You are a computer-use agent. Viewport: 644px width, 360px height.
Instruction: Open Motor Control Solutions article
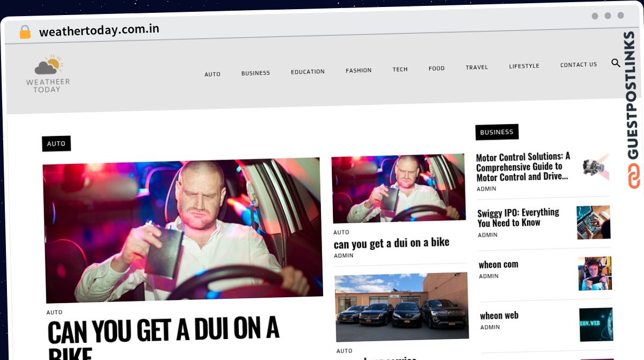(x=523, y=167)
